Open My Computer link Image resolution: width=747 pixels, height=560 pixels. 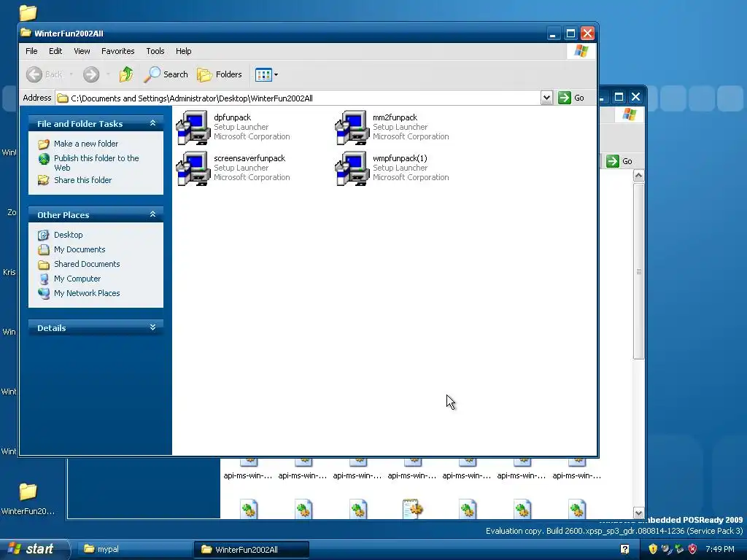77,279
